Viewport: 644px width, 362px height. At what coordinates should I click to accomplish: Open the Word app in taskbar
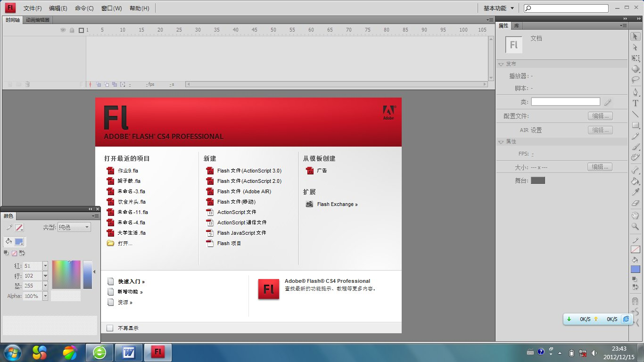(x=129, y=352)
